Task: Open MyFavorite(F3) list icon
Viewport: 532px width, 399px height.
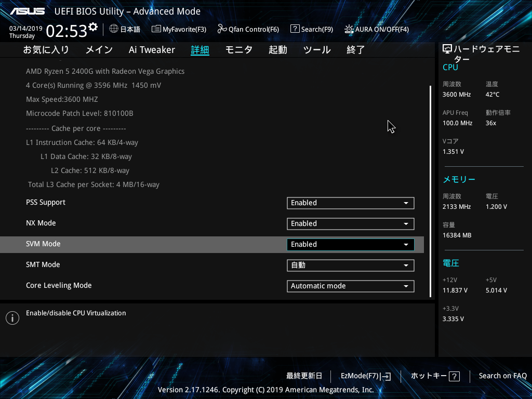Action: tap(156, 29)
